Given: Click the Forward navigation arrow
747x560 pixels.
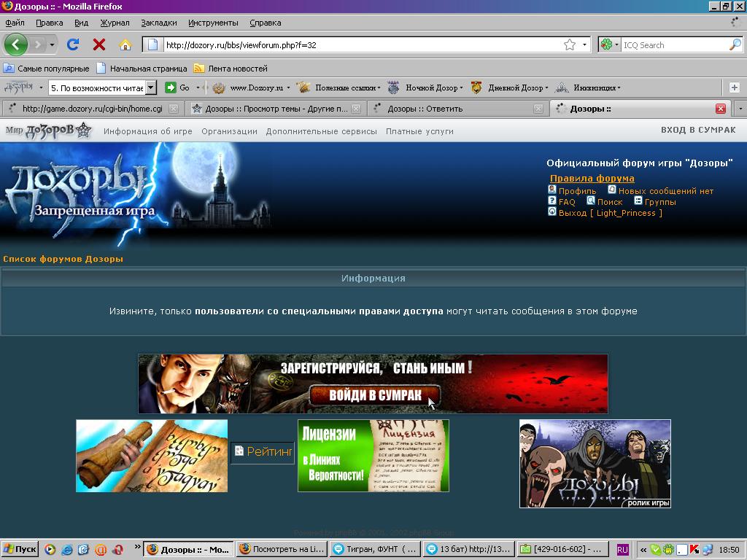Looking at the screenshot, I should [38, 44].
